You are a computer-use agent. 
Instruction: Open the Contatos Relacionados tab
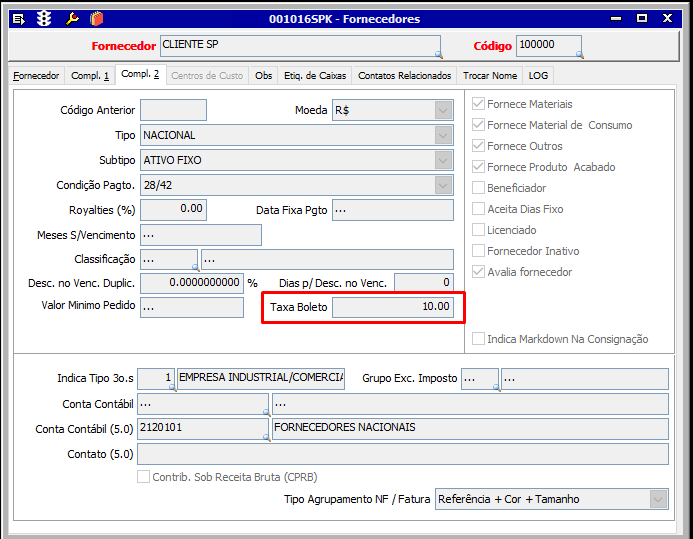point(404,76)
